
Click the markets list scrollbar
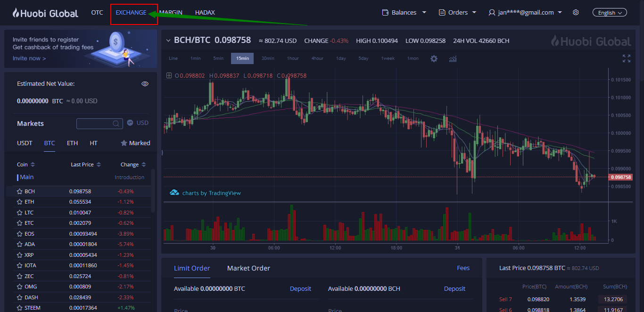point(153,191)
